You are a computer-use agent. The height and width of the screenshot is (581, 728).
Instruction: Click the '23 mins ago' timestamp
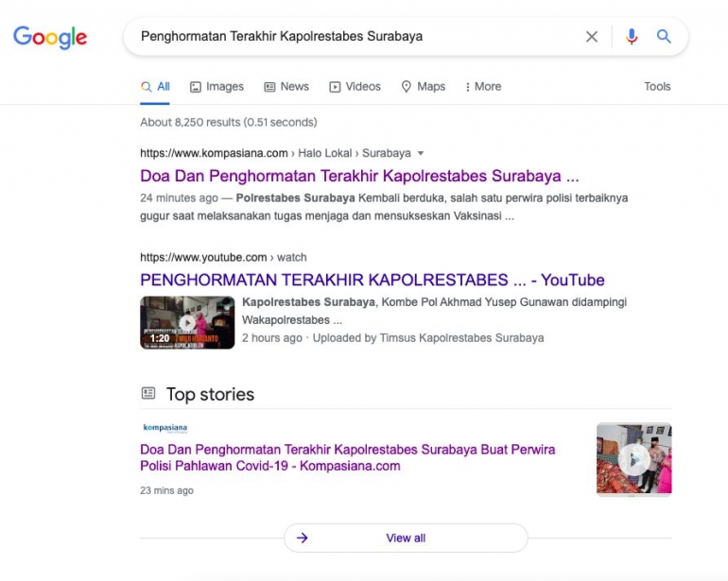click(x=166, y=490)
